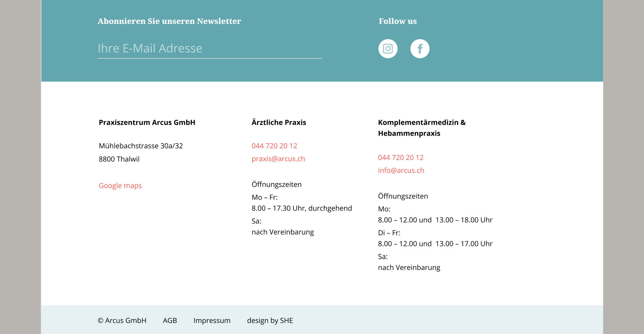Screen dimensions: 644x334
Task: Select nach Vereinbarung under Komplementärmedizin
Action: [409, 267]
